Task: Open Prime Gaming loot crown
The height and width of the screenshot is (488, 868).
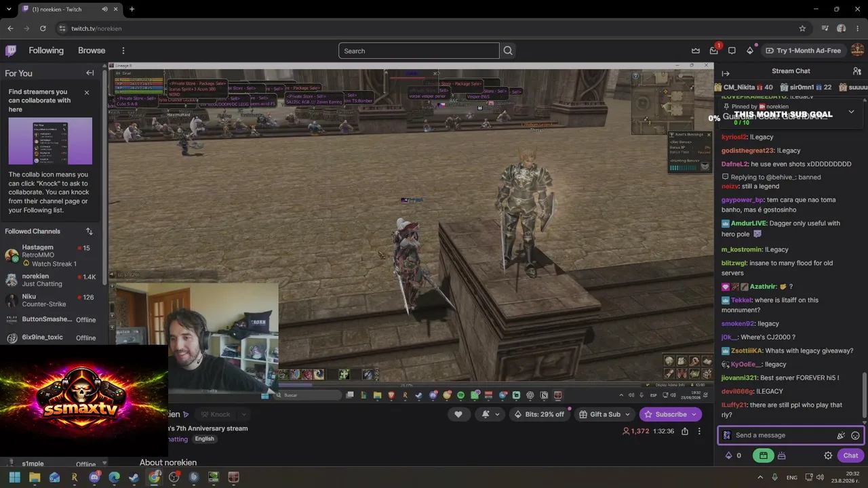Action: (696, 51)
